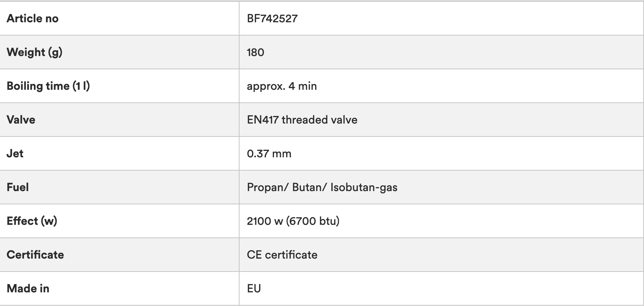644x306 pixels.
Task: Click the "Made in" row label
Action: coord(28,288)
